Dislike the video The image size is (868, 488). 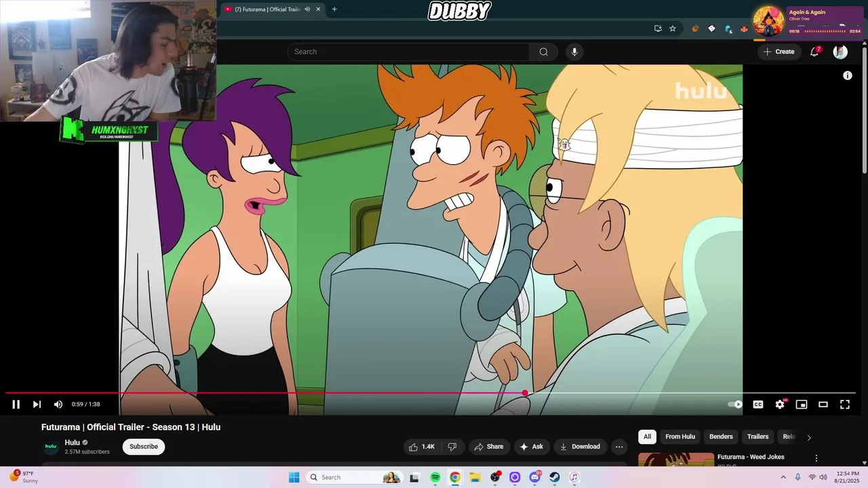click(x=452, y=447)
